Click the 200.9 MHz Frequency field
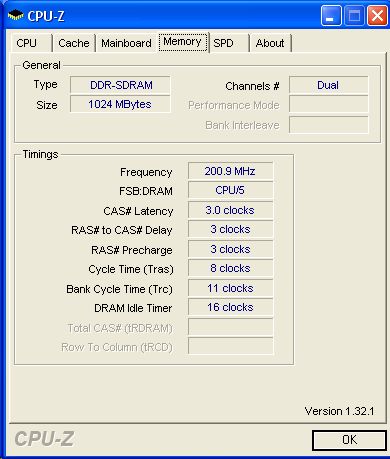 click(230, 171)
